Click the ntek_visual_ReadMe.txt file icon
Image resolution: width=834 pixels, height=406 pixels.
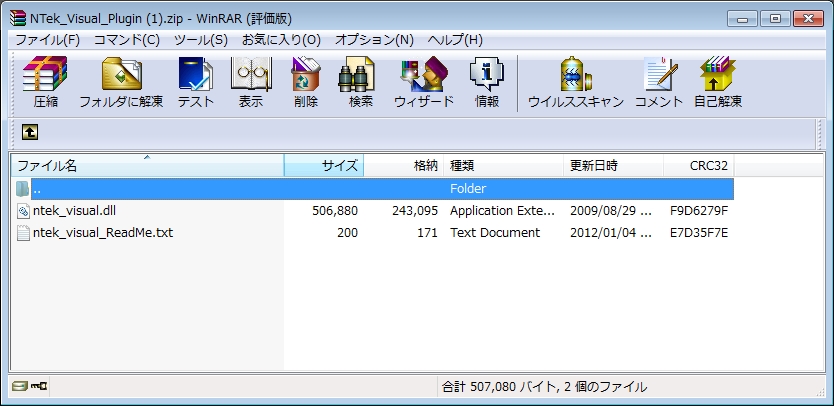[x=23, y=233]
